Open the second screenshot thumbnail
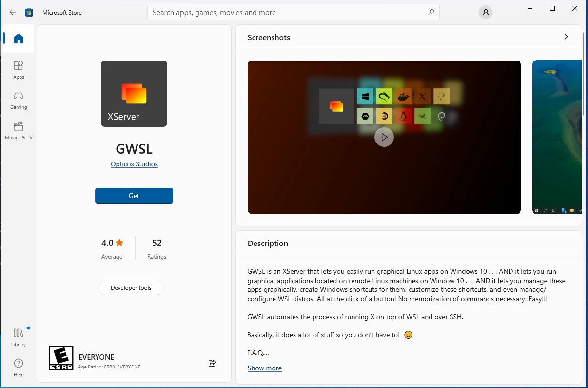The width and height of the screenshot is (588, 388). [x=557, y=137]
